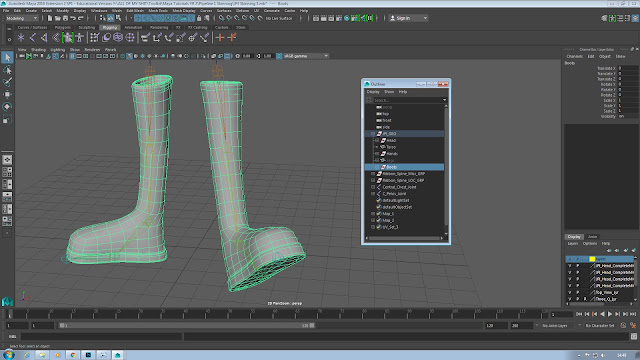Toggle visibility V of the Top_View_lyr layer
The width and height of the screenshot is (640, 360).
coord(570,292)
